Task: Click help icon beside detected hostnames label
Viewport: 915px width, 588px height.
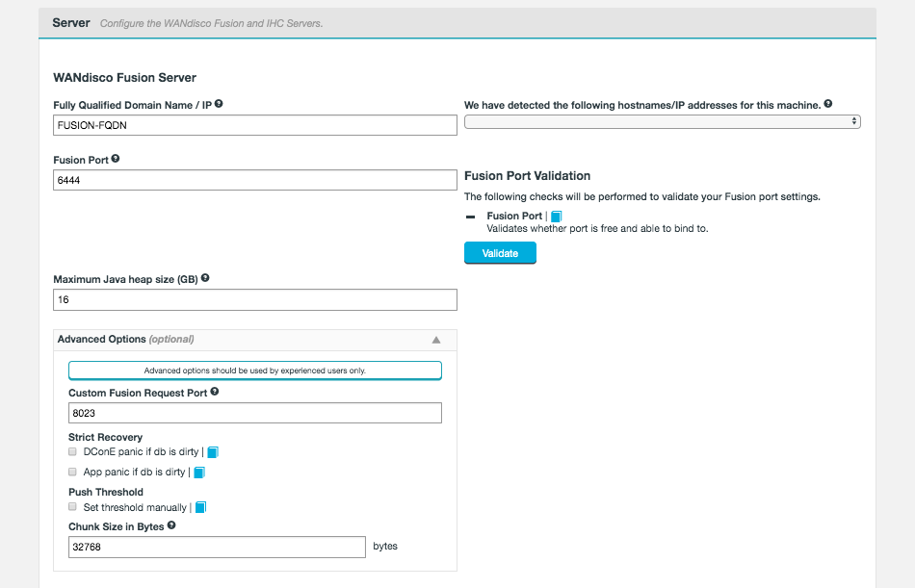Action: (x=828, y=104)
